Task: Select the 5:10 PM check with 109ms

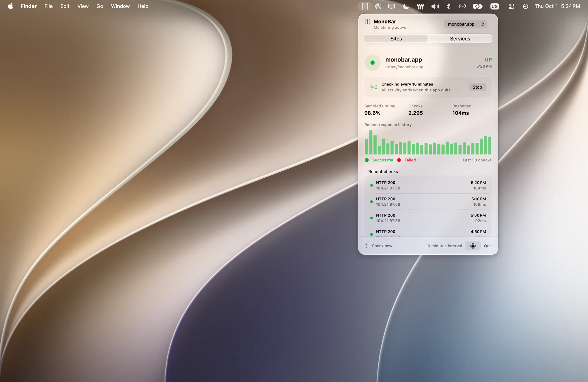Action: click(428, 202)
